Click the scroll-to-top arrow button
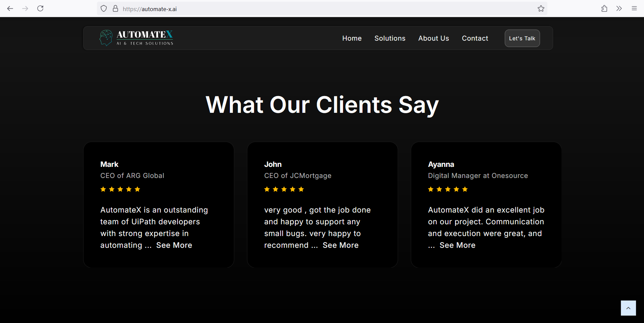This screenshot has width=644, height=323. pos(628,308)
